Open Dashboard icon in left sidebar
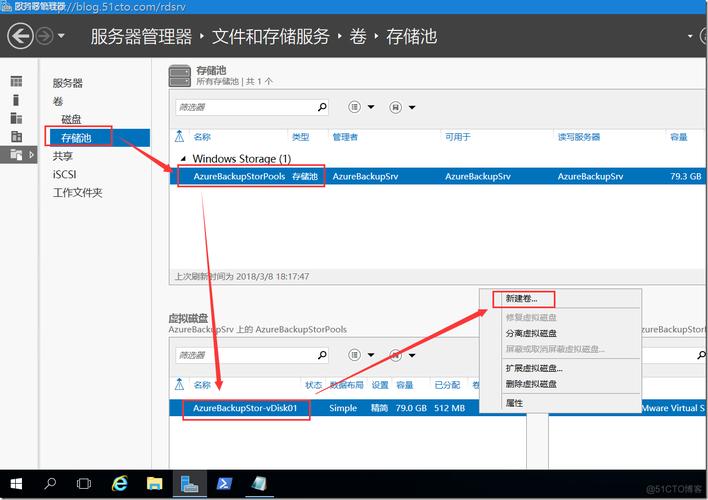The height and width of the screenshot is (500, 708). (16, 81)
